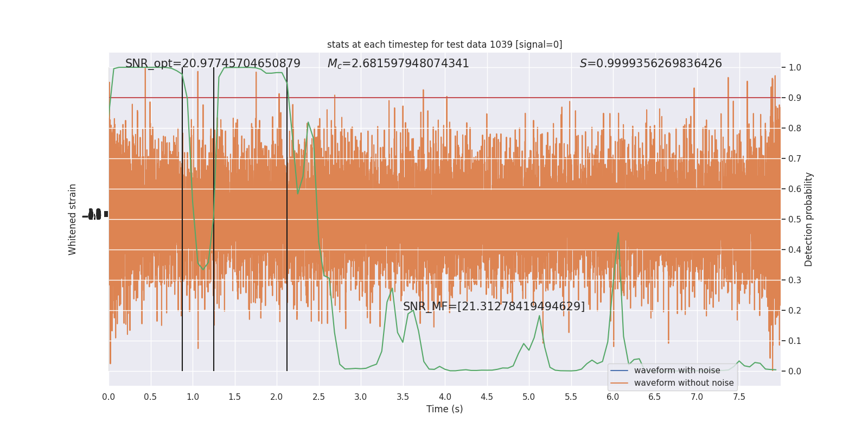The image size is (868, 434).
Task: Click the time axis tick label 1.0
Action: 193,397
